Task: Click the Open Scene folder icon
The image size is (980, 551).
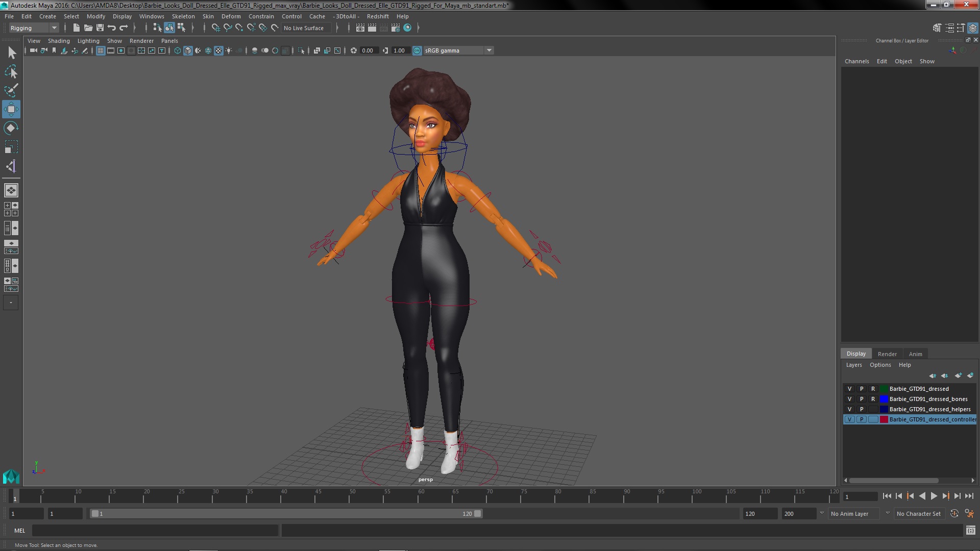Action: 88,28
